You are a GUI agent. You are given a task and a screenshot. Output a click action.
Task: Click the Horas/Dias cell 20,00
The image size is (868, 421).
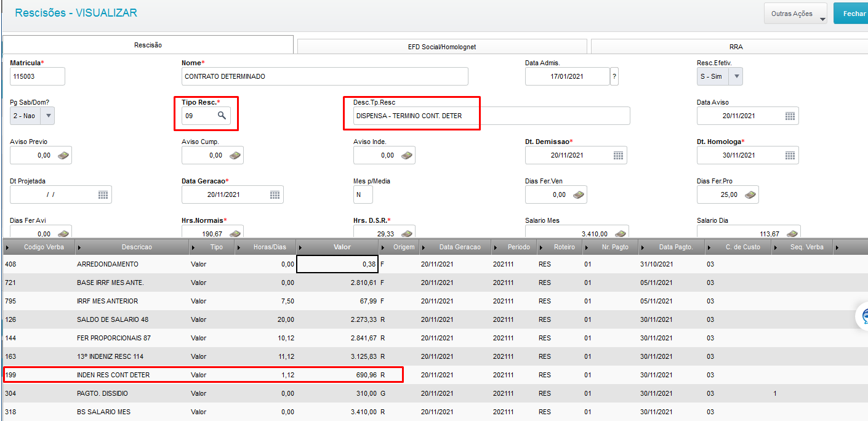click(265, 319)
